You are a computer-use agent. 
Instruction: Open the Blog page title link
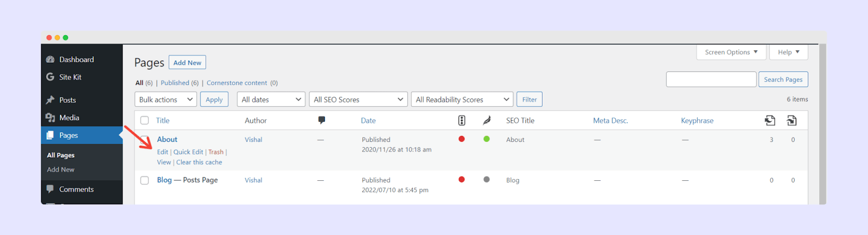[x=164, y=180]
